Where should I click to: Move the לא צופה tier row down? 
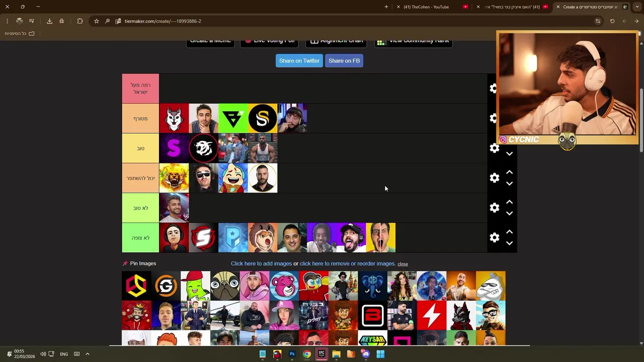[x=509, y=243]
